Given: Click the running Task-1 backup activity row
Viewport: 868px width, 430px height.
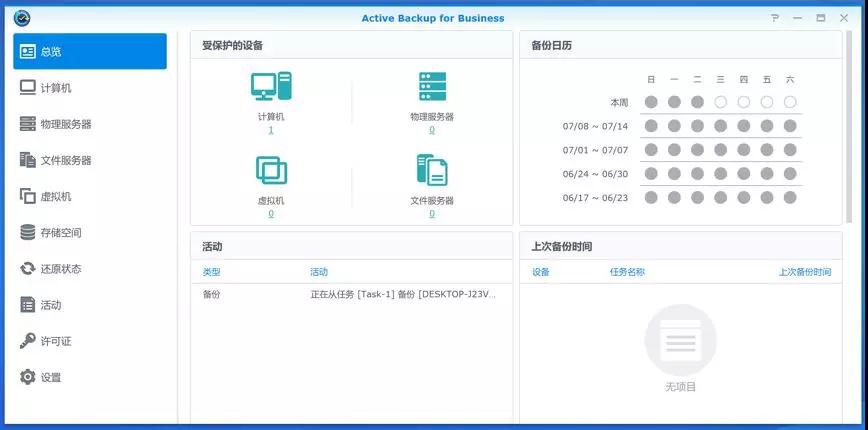Looking at the screenshot, I should point(350,294).
